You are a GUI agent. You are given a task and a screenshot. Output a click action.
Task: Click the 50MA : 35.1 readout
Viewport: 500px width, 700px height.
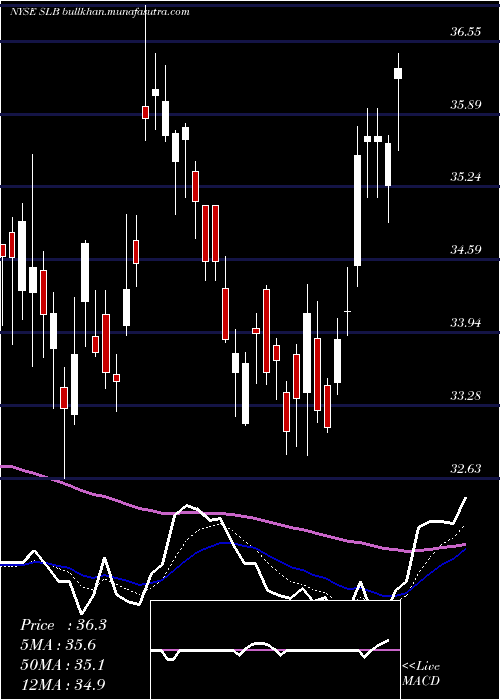[x=62, y=665]
